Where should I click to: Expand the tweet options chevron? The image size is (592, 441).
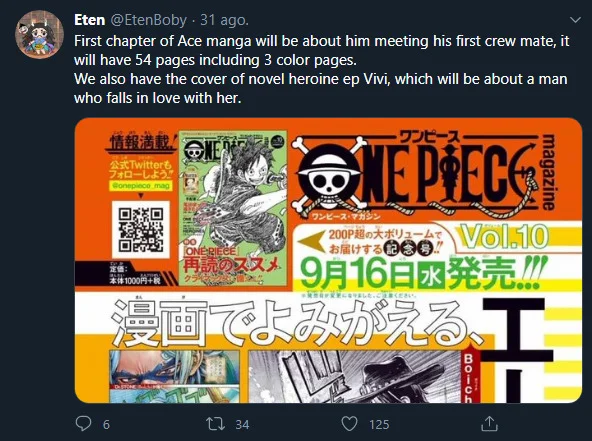tap(575, 20)
